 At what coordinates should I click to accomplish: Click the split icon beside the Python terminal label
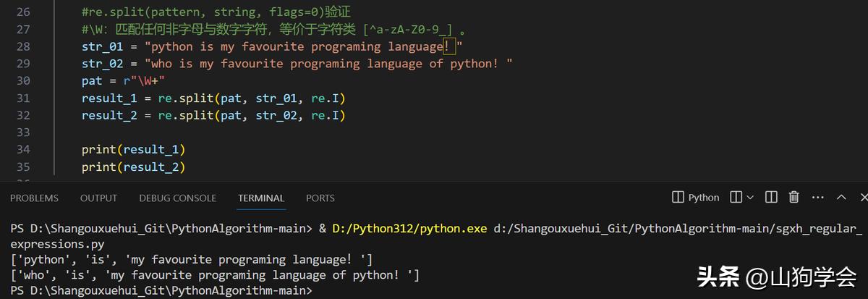pyautogui.click(x=678, y=197)
